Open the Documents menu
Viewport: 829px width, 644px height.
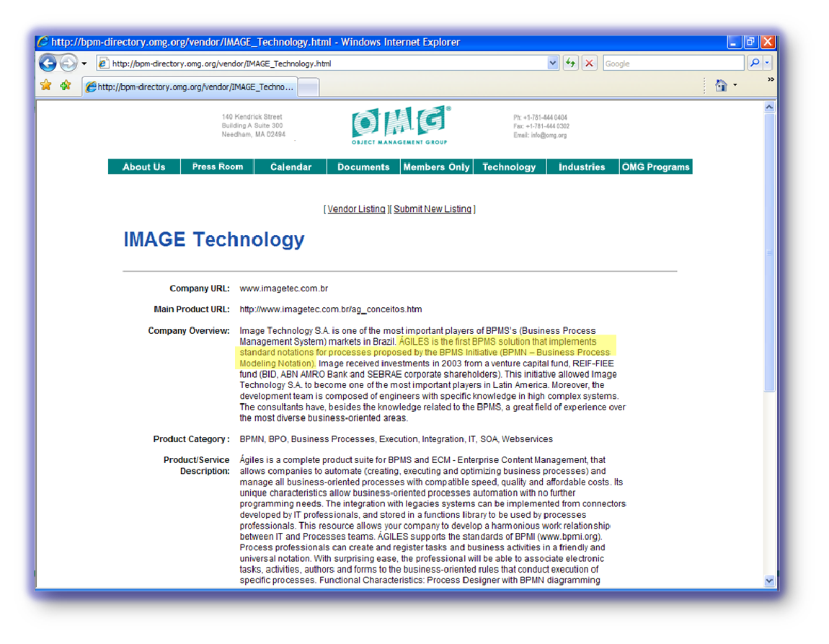pyautogui.click(x=363, y=167)
